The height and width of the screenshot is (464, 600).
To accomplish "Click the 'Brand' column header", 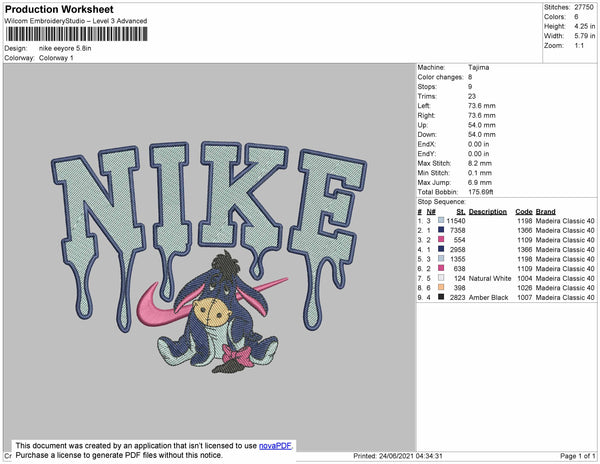I will tap(545, 212).
